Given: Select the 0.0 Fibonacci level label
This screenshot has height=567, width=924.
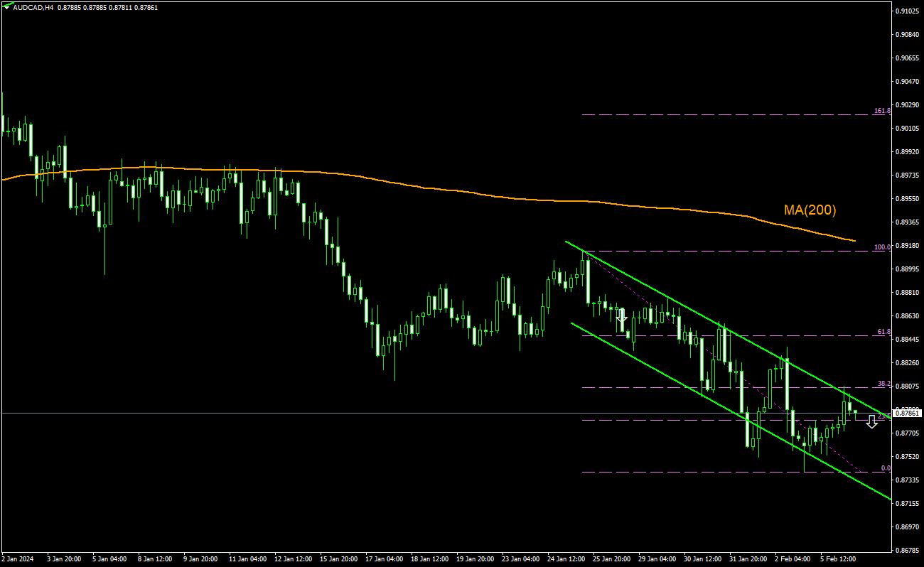Looking at the screenshot, I should point(885,468).
